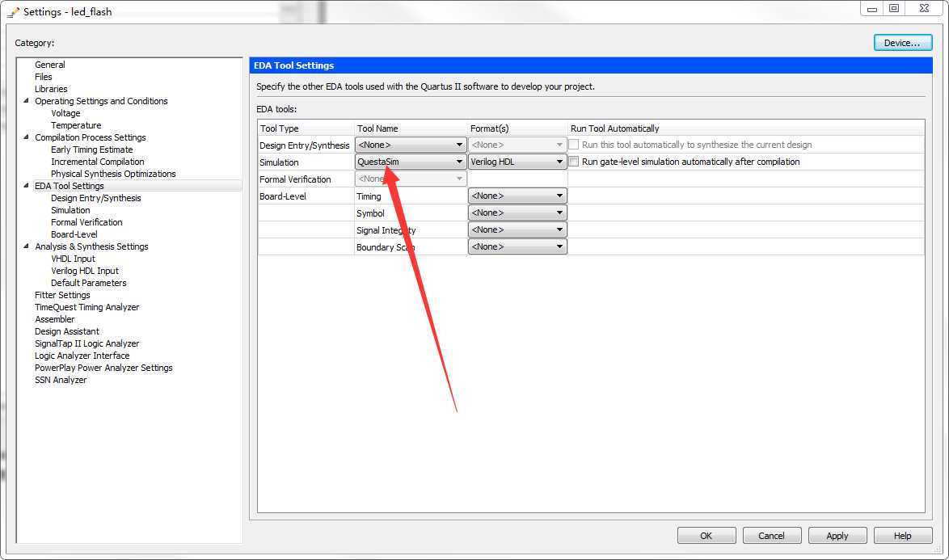This screenshot has width=949, height=560.
Task: Select Libraries category
Action: click(x=51, y=89)
